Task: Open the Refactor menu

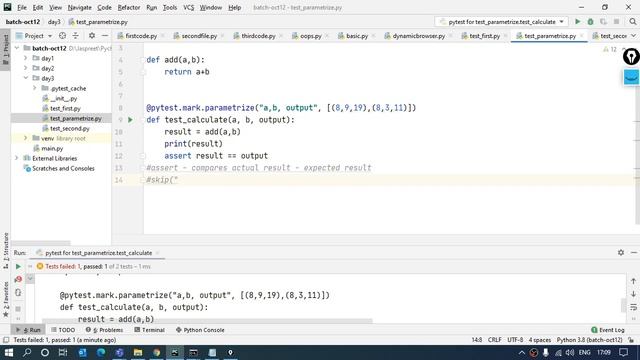Action: pos(129,7)
